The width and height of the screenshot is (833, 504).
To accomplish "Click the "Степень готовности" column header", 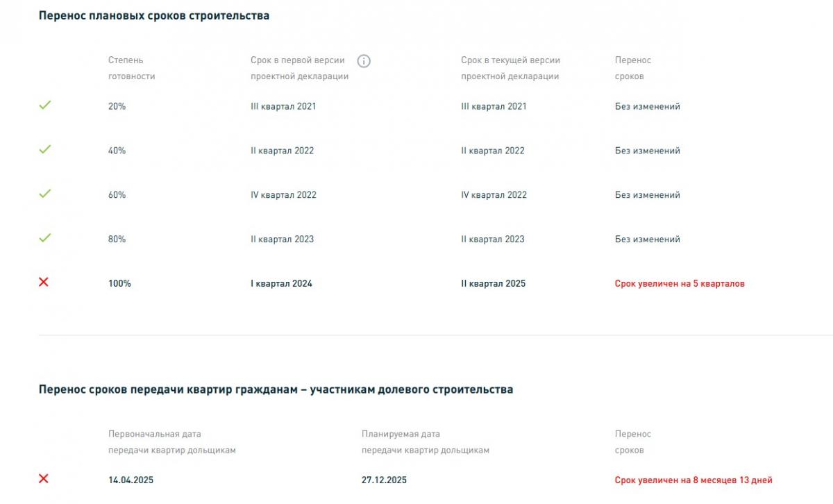I will pos(131,68).
